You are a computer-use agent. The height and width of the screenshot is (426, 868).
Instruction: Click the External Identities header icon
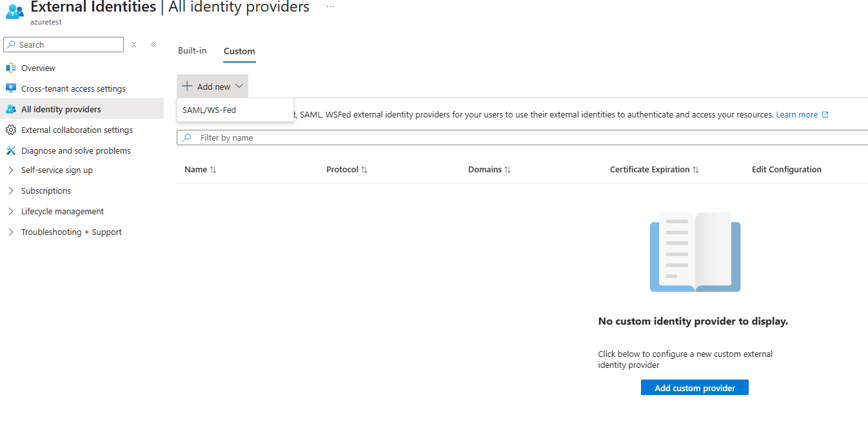pyautogui.click(x=14, y=12)
